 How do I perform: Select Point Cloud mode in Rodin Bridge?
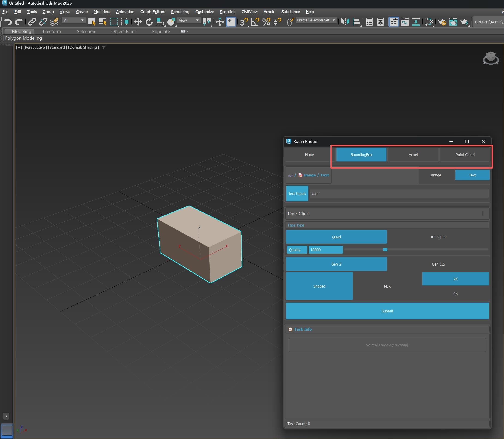(x=465, y=154)
